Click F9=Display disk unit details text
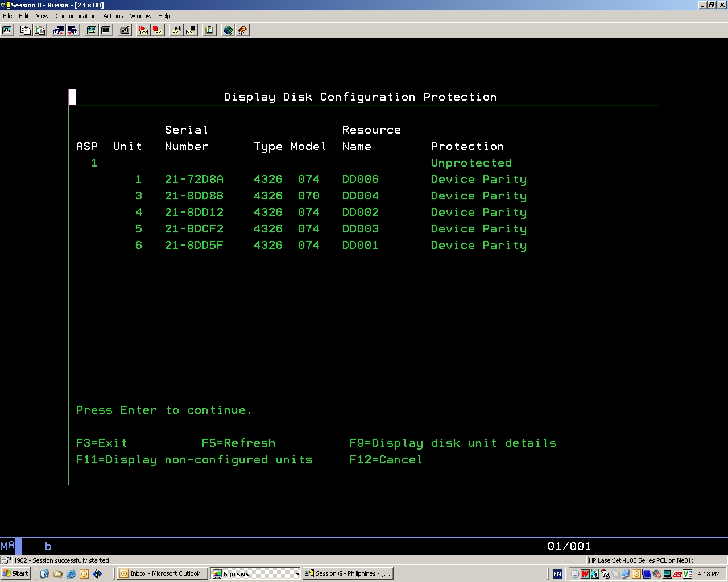 (453, 443)
